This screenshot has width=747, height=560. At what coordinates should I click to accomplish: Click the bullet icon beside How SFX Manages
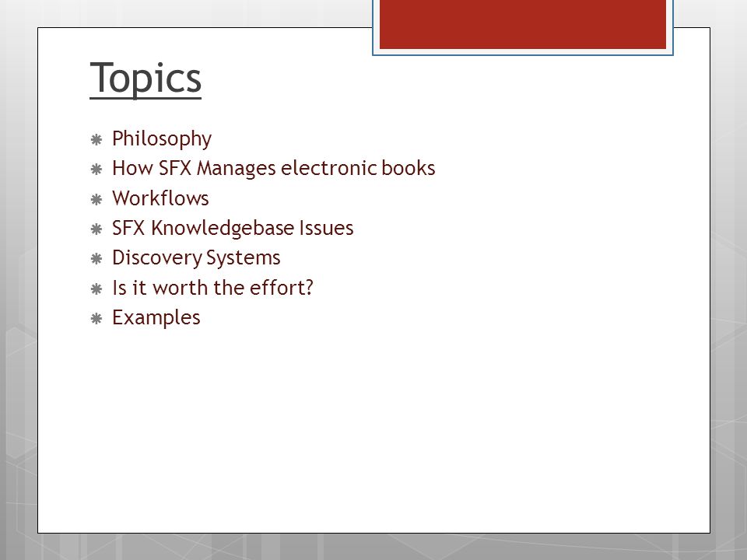coord(96,170)
